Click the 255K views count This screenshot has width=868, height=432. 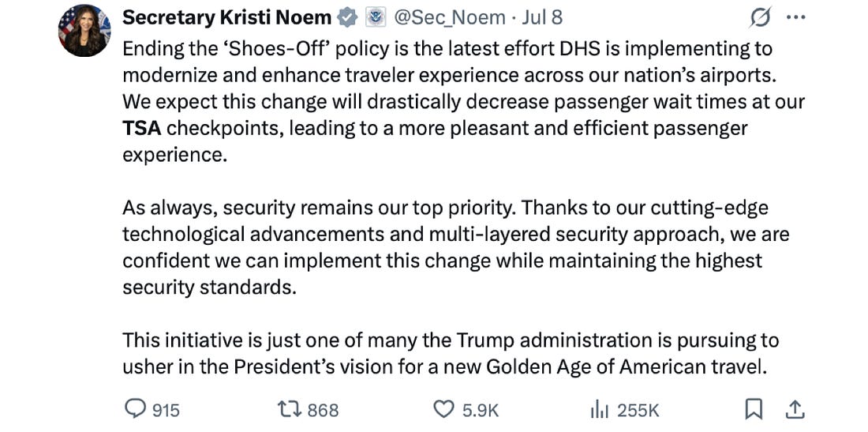pyautogui.click(x=638, y=410)
